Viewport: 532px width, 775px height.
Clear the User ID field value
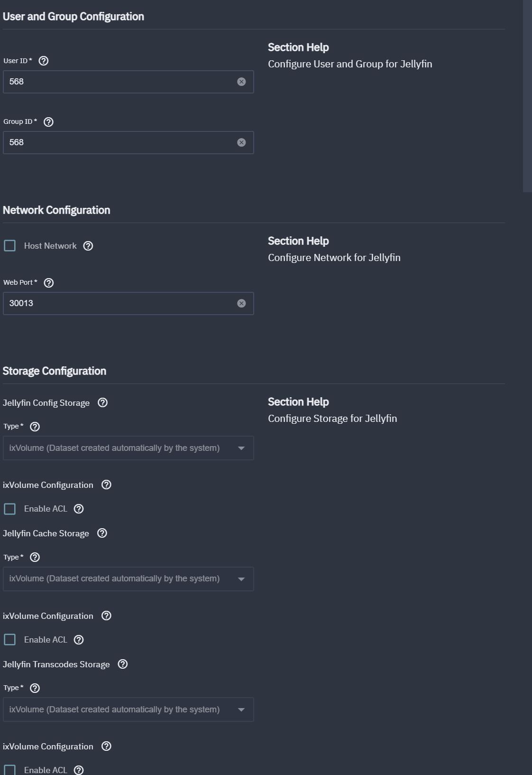(x=241, y=82)
